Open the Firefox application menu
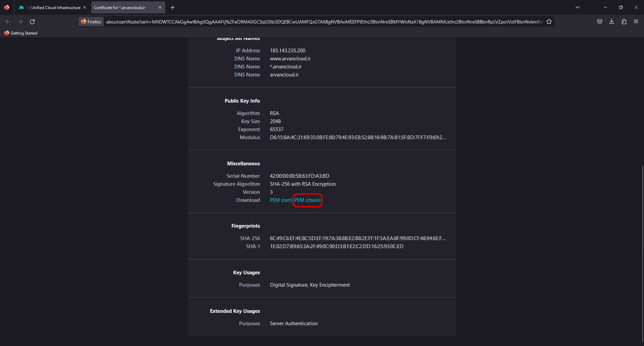644x346 pixels. pos(636,22)
